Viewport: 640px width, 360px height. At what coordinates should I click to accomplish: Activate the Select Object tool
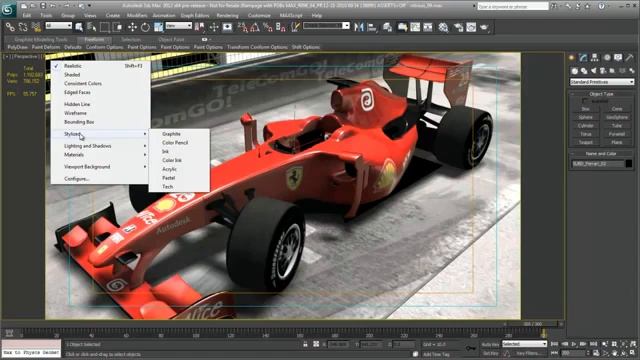coord(79,27)
